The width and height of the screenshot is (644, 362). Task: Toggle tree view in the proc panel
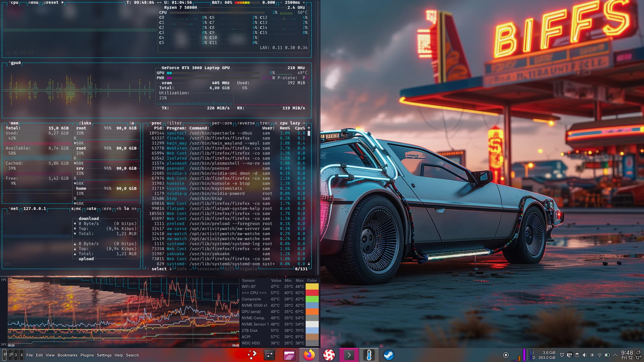(265, 123)
